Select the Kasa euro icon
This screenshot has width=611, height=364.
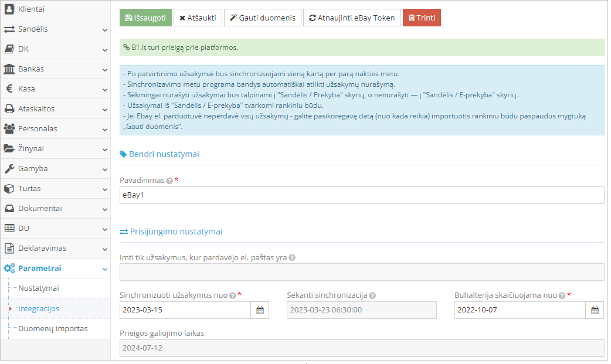(x=9, y=89)
